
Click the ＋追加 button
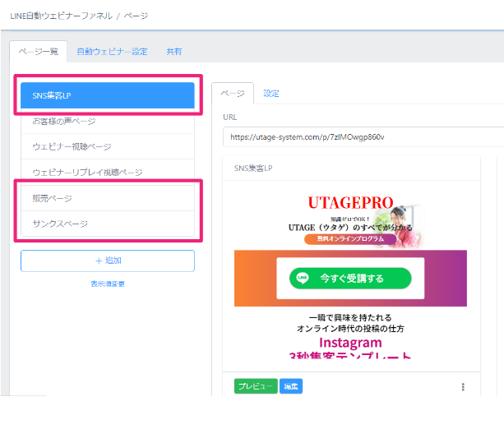(x=108, y=261)
